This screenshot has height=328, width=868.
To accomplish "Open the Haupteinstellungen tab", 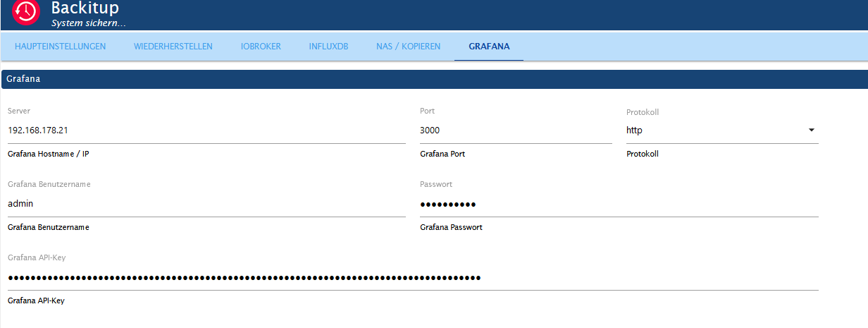I will (60, 47).
